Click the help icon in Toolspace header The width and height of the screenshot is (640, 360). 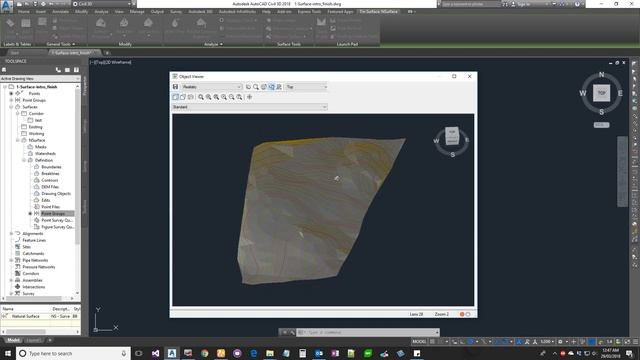(x=76, y=70)
